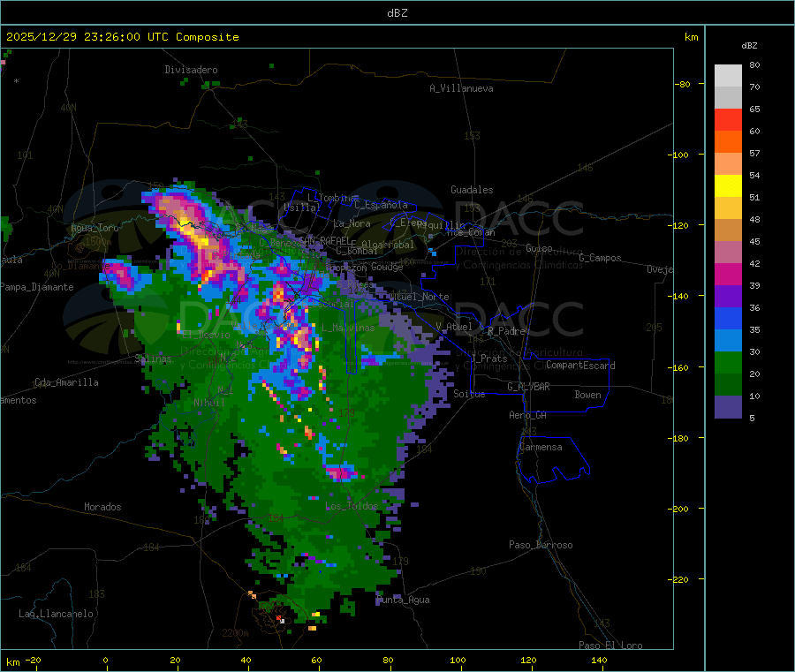Select the 'Punta_Agua' map label
Viewport: 795px width, 672px height.
pyautogui.click(x=403, y=600)
